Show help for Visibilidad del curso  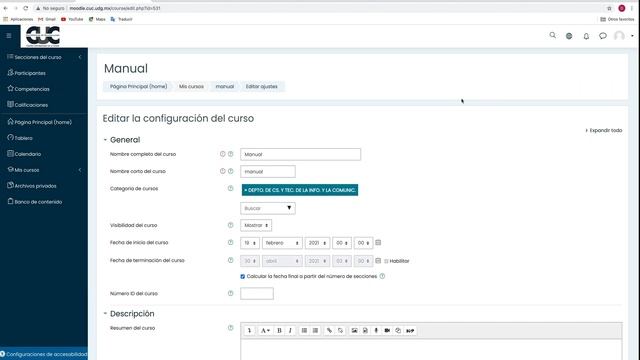click(231, 225)
